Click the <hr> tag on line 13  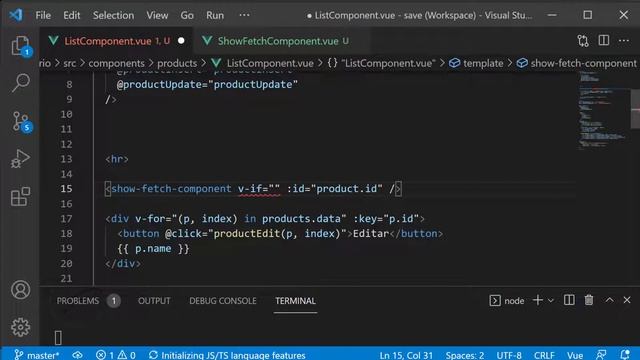click(117, 159)
